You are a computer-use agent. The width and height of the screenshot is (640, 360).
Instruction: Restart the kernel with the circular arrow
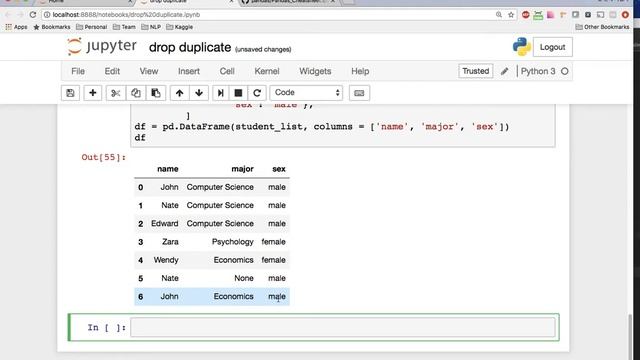[x=257, y=93]
